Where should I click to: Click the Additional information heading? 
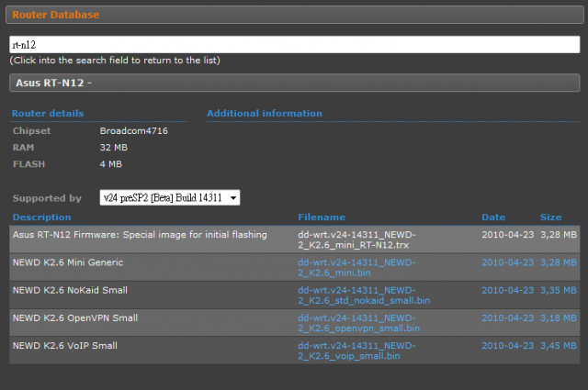coord(265,113)
